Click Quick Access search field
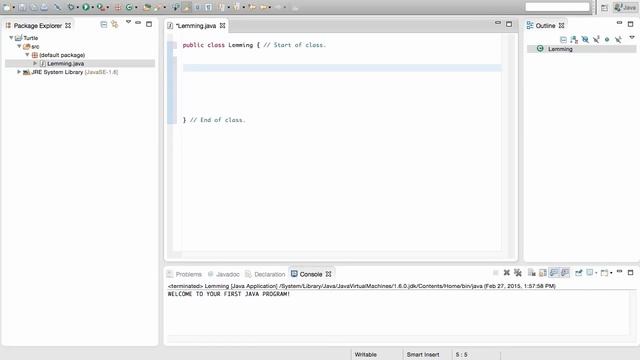This screenshot has height=360, width=640. tap(558, 7)
